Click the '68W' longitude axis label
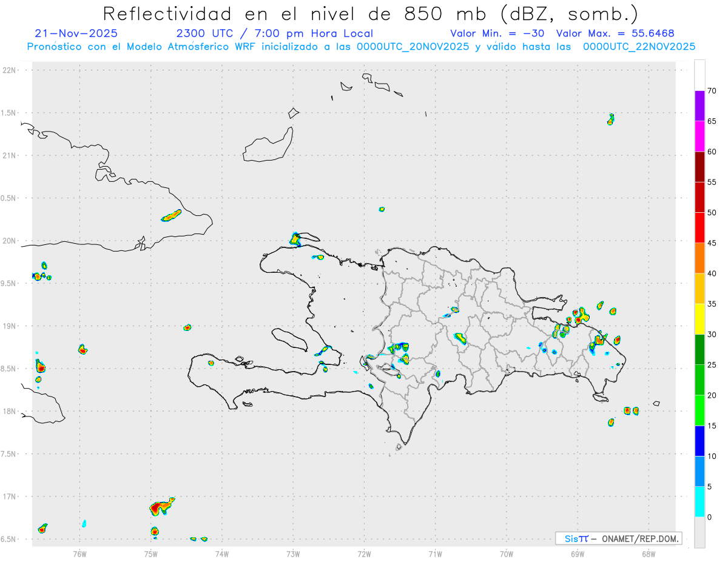Viewport: 728px width, 562px height. coord(648,553)
